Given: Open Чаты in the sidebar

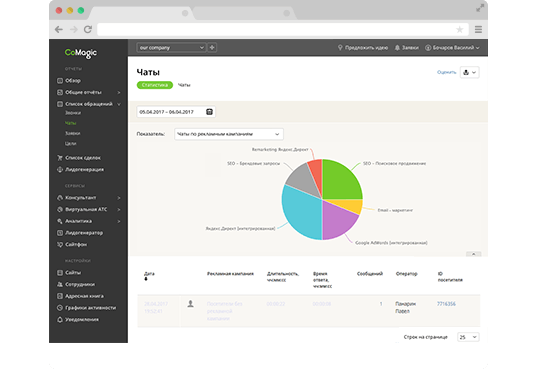Looking at the screenshot, I should (71, 123).
